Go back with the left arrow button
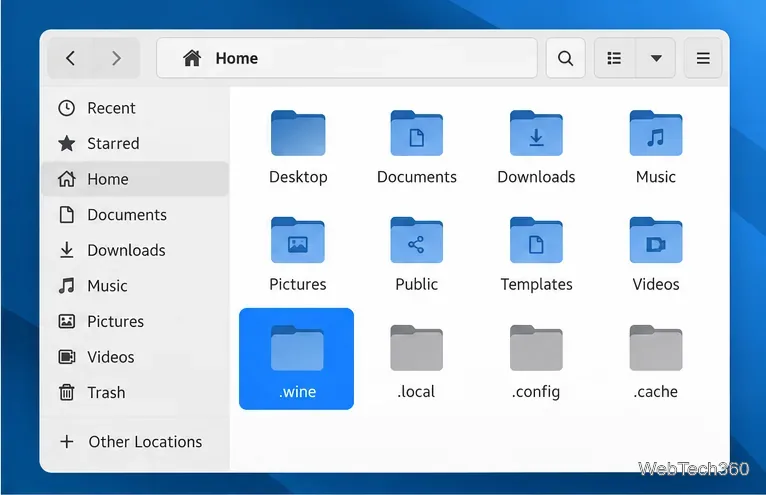This screenshot has height=495, width=766. (70, 58)
